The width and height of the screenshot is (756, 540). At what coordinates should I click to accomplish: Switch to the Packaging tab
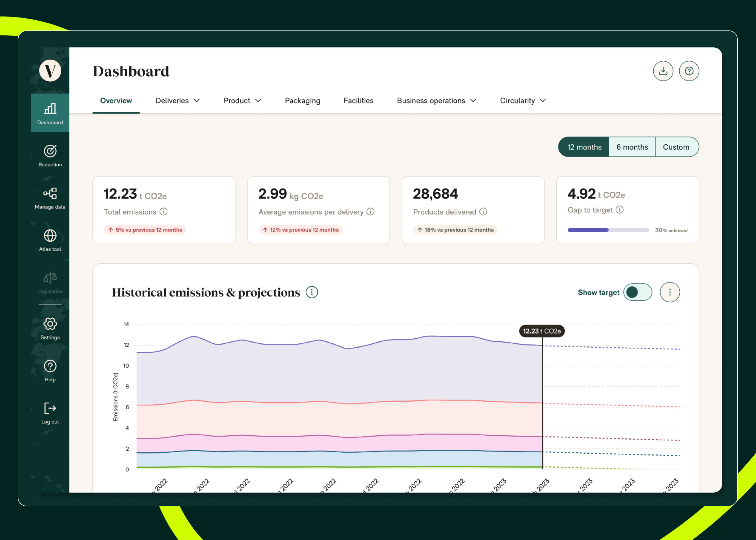302,100
